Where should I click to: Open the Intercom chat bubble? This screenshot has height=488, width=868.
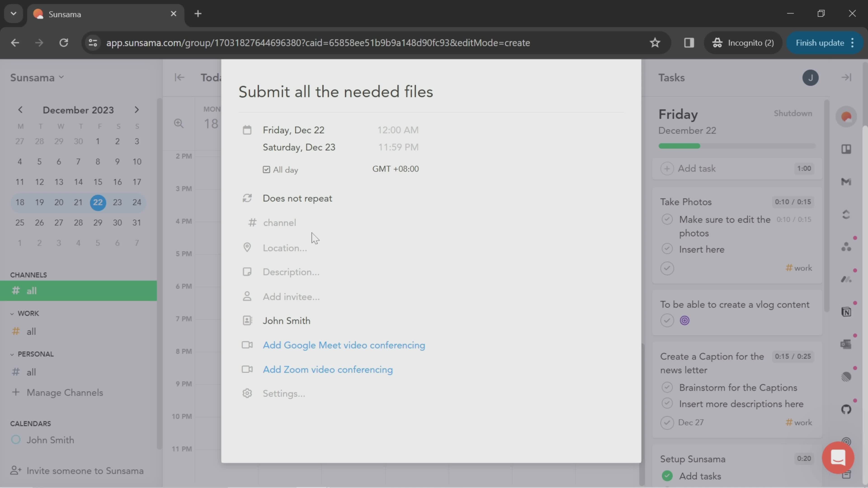point(838,457)
